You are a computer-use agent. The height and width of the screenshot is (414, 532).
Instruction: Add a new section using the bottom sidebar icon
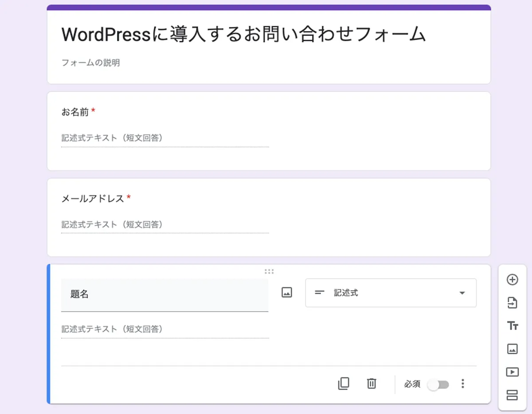click(x=512, y=395)
